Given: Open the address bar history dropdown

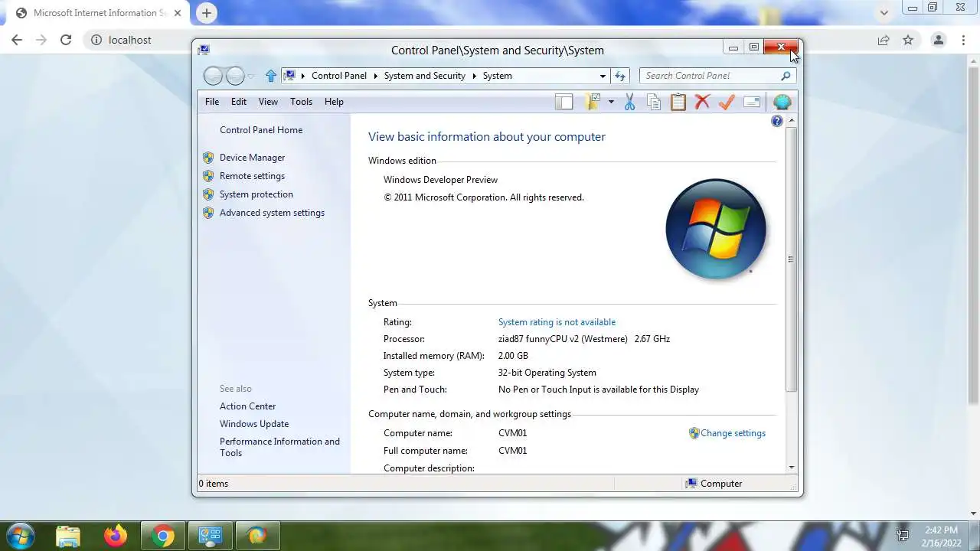Looking at the screenshot, I should (603, 76).
